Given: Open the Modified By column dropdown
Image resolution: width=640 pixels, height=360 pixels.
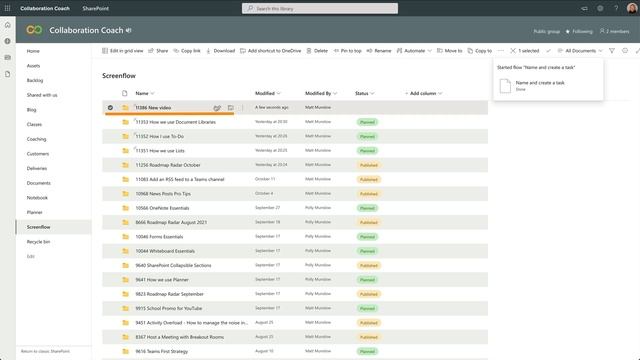Looking at the screenshot, I should coord(321,93).
